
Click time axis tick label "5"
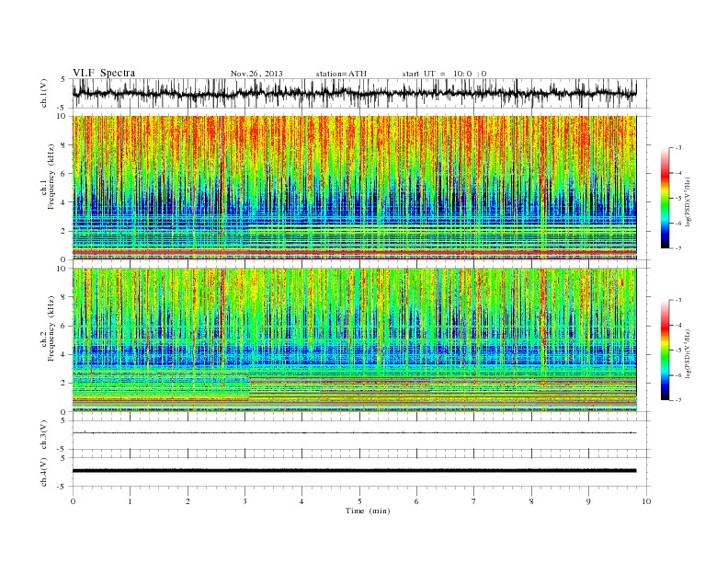coord(359,501)
